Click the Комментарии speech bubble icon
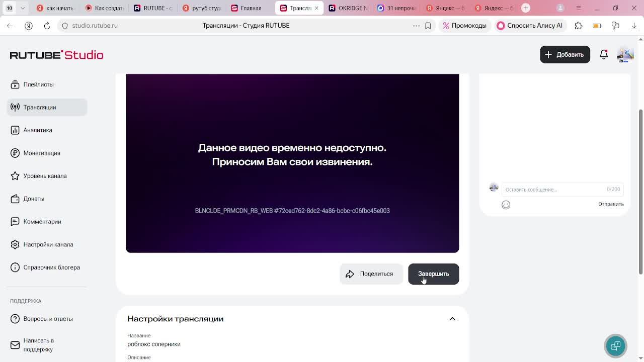 coord(15,222)
